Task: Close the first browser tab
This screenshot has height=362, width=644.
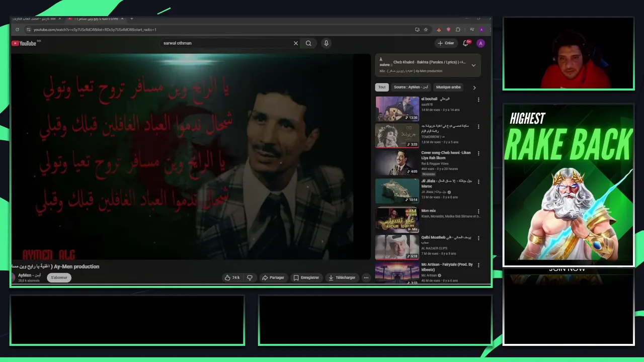Action: click(x=59, y=19)
